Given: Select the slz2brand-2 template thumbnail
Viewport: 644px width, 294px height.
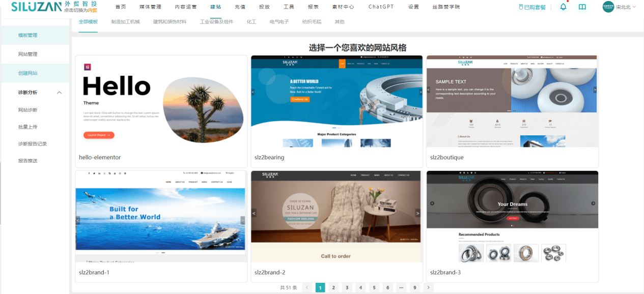Looking at the screenshot, I should [337, 217].
